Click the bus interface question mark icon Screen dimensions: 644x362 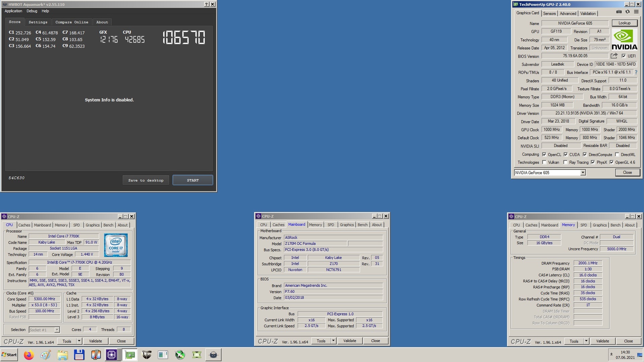pos(636,72)
